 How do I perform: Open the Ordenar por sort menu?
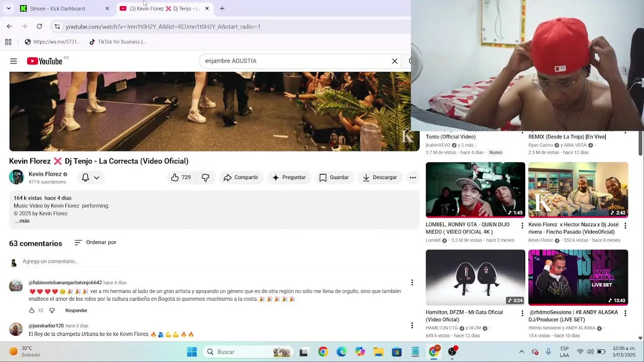point(95,242)
